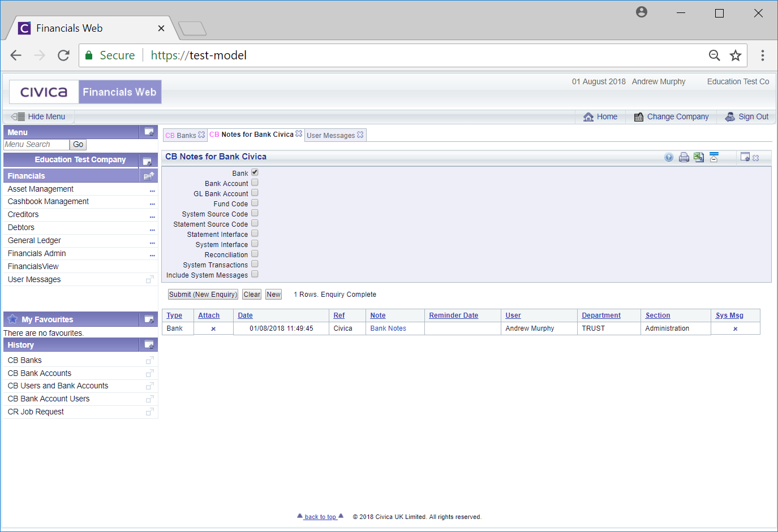The height and width of the screenshot is (532, 778).
Task: Sort by Reminder Date column header
Action: [453, 315]
